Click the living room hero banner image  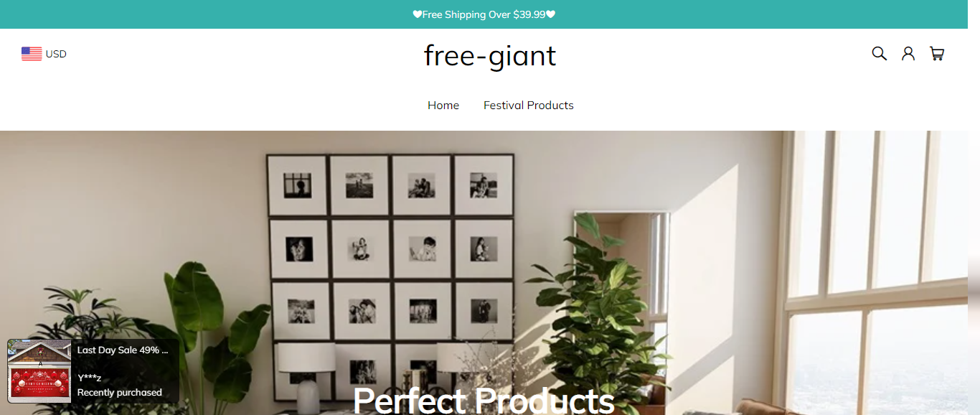(x=484, y=273)
